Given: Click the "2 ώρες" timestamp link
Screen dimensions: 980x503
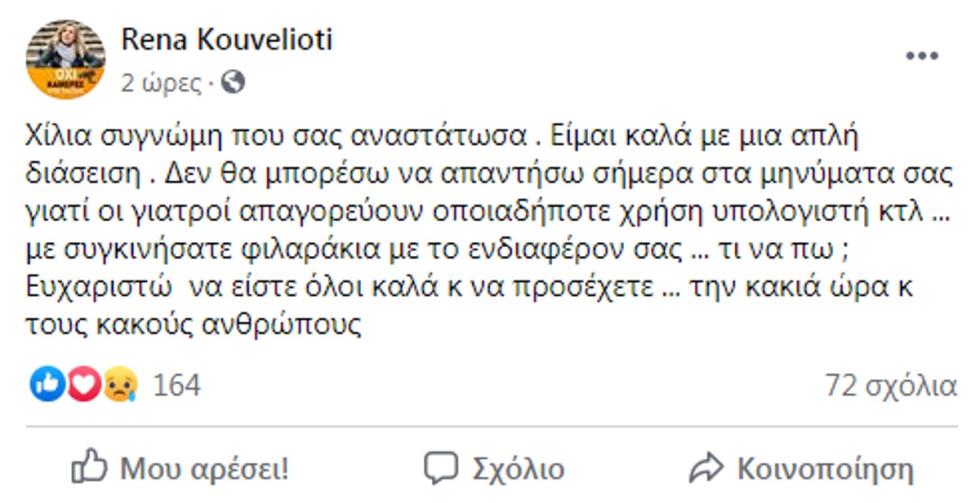Looking at the screenshot, I should [x=160, y=83].
